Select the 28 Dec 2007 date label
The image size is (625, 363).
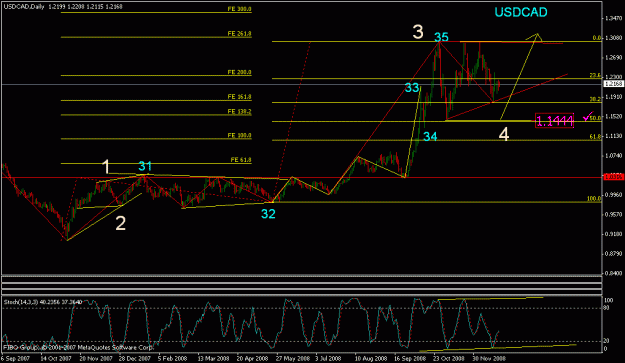point(135,358)
